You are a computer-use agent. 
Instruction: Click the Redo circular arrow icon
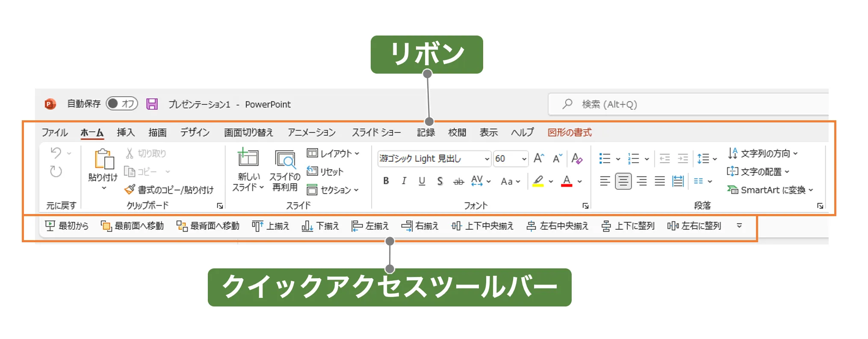pos(56,172)
